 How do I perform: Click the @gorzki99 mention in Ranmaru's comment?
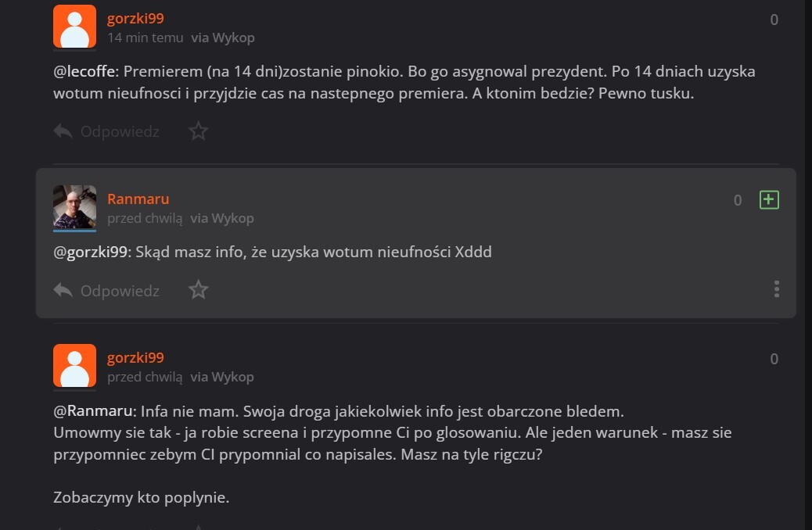coord(90,252)
